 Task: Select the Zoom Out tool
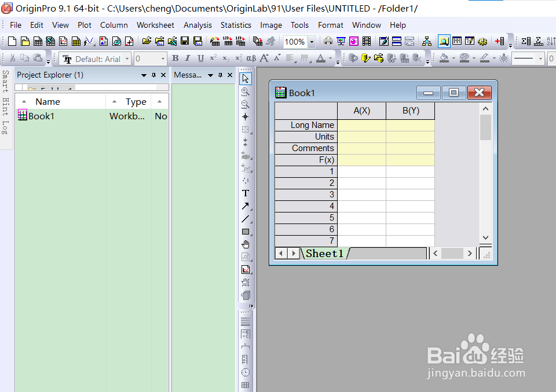coord(246,104)
